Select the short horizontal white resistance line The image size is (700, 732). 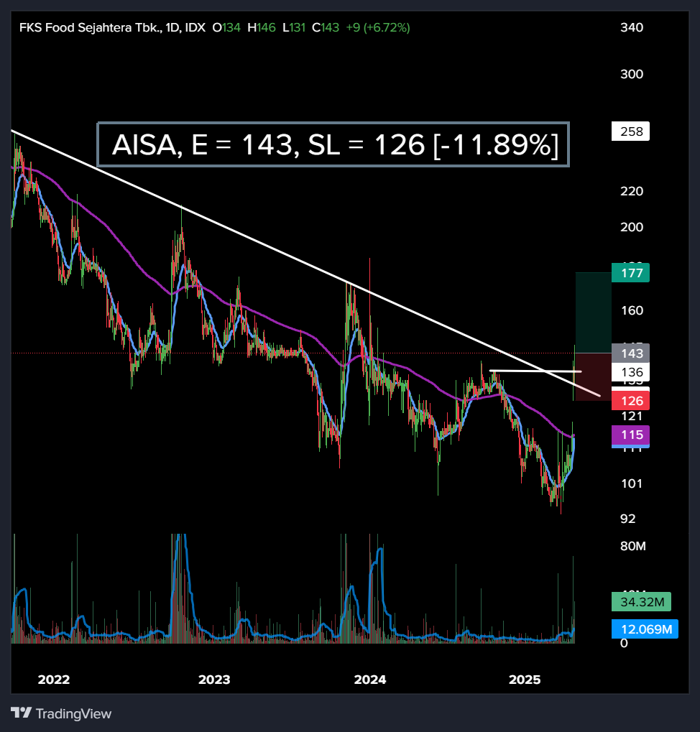[535, 371]
